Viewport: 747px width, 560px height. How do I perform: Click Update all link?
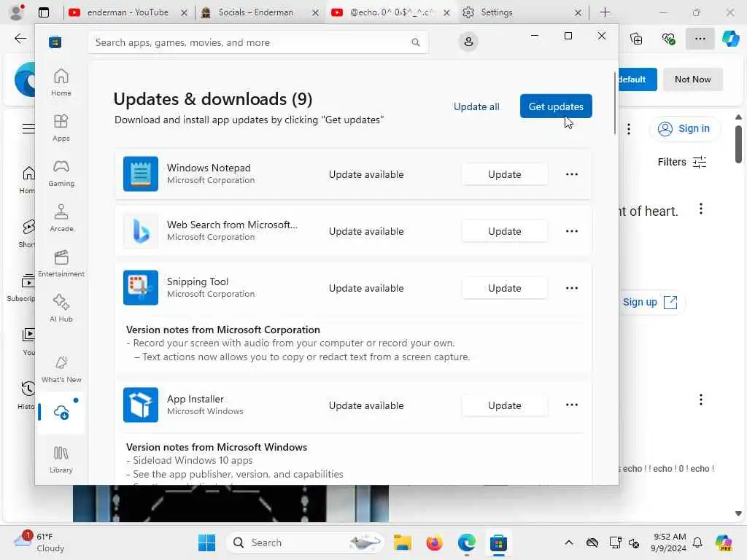coord(476,106)
